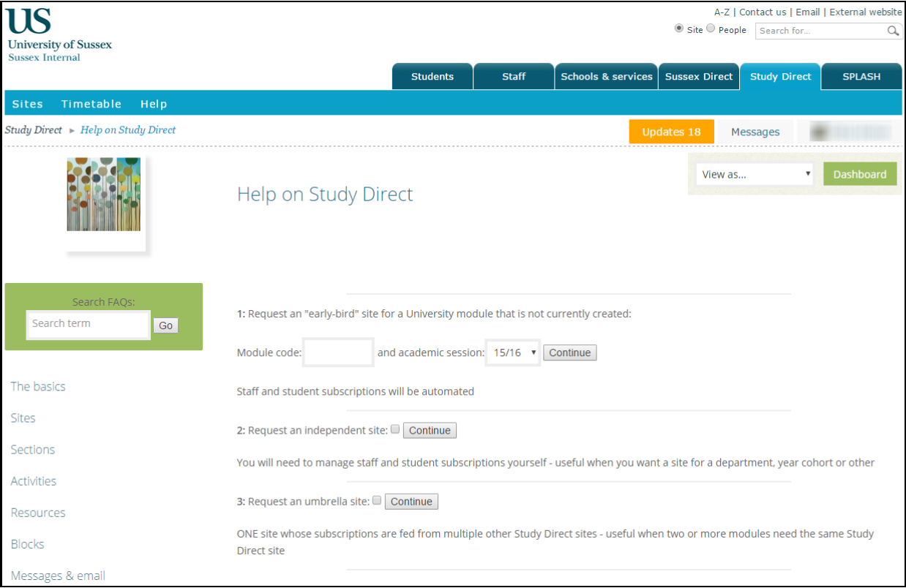Open the Messages & email sidebar link
Viewport: 906px width, 588px height.
[58, 576]
